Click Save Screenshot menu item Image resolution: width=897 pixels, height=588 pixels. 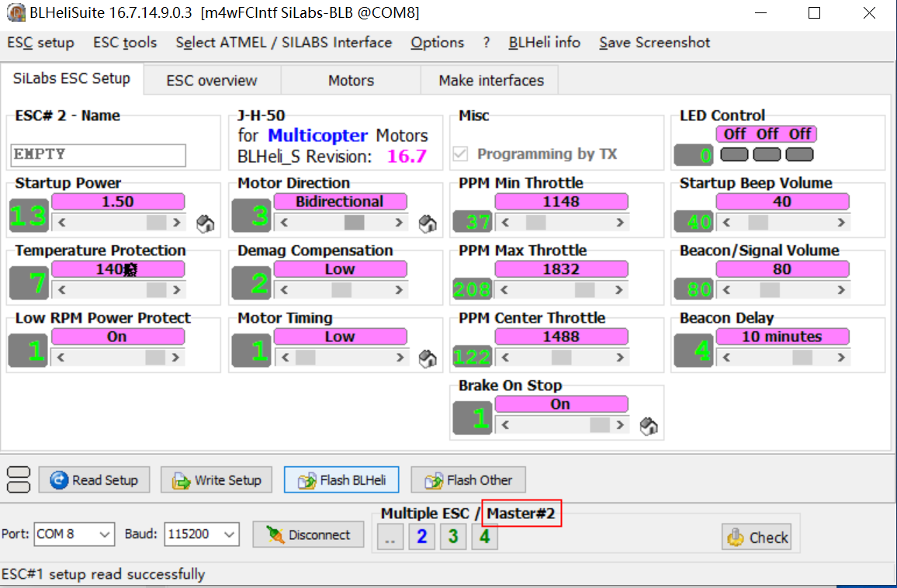pos(654,43)
